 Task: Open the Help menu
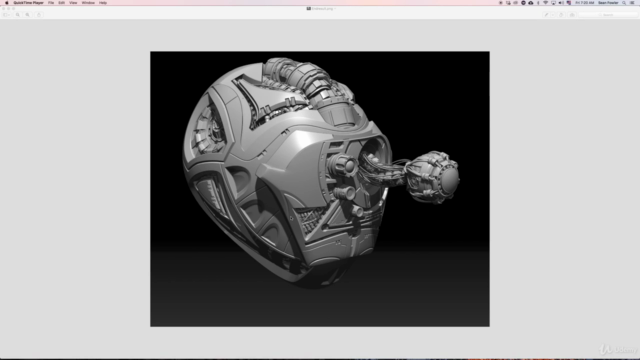tap(103, 3)
